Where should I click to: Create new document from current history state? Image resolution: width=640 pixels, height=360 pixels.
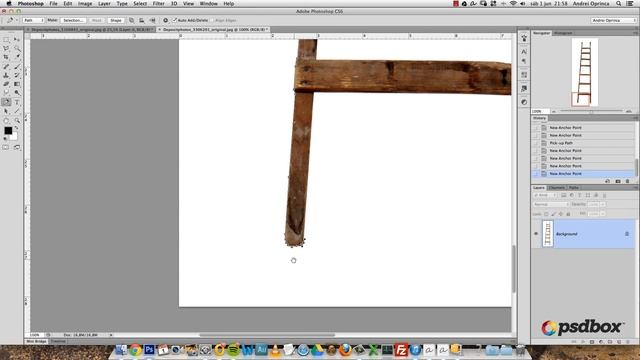coord(607,181)
